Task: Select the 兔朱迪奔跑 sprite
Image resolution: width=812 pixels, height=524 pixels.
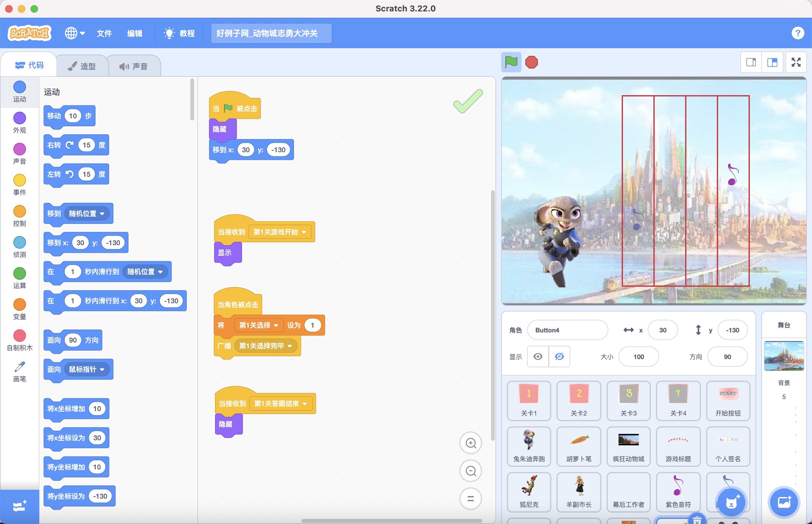Action: click(529, 446)
